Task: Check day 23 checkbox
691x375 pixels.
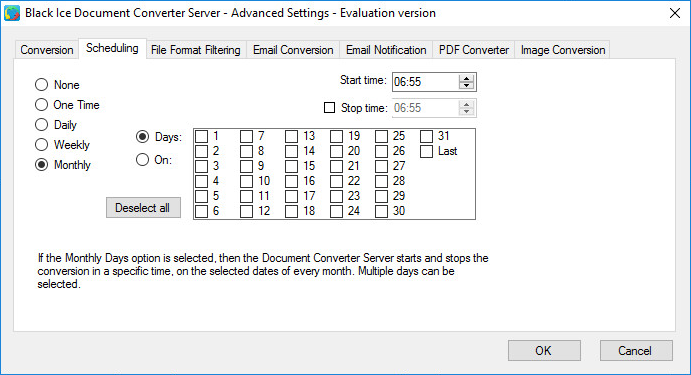Action: 336,196
